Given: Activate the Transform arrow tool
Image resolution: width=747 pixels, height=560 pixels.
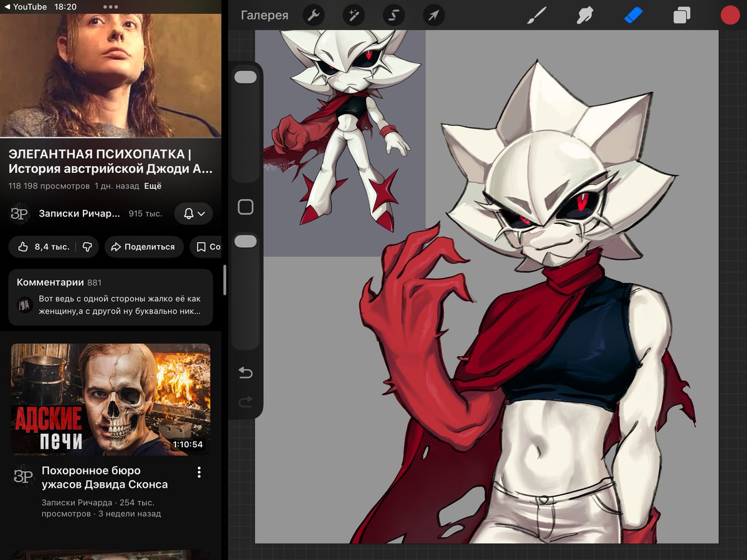Looking at the screenshot, I should coord(434,15).
